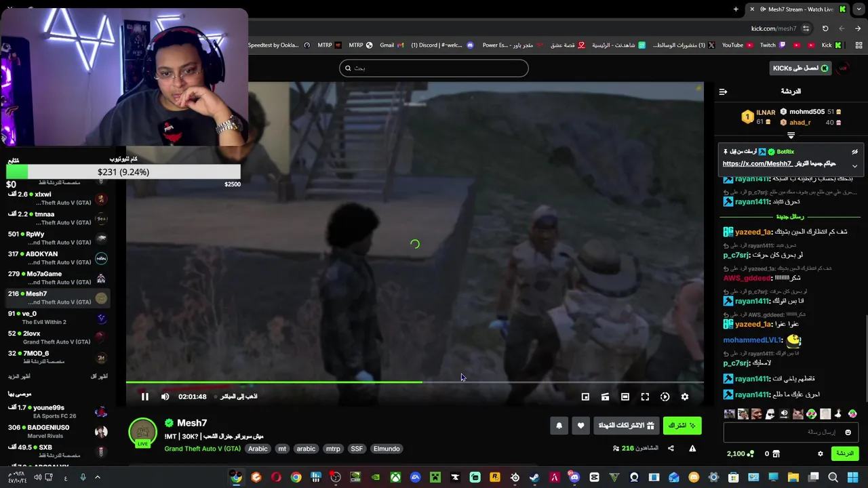Click the Kick search field
This screenshot has width=868, height=488.
tap(434, 68)
